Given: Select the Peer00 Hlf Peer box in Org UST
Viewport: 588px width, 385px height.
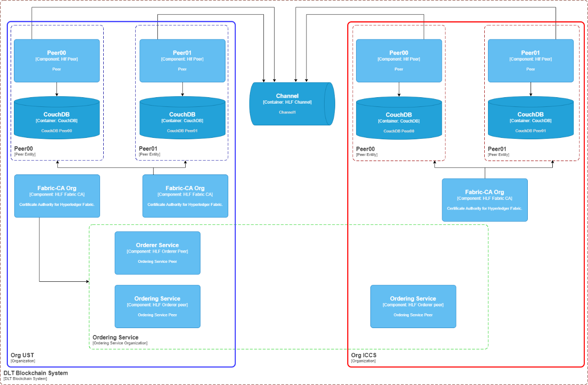Looking at the screenshot, I should tap(56, 61).
